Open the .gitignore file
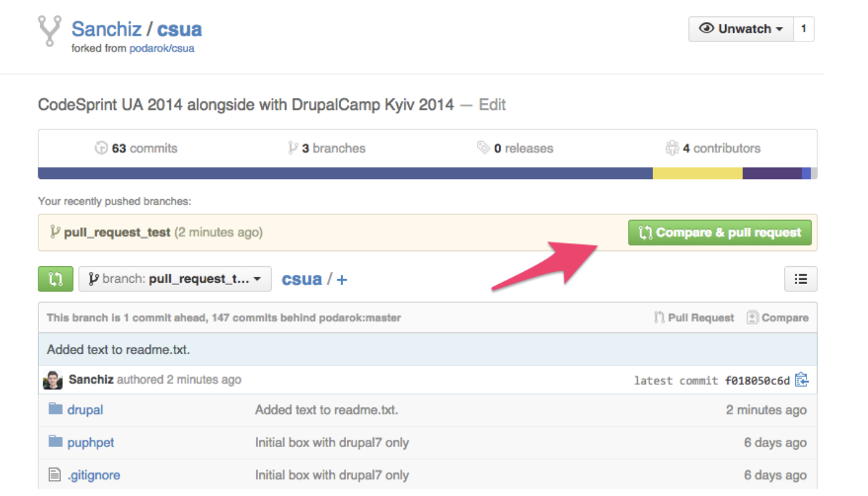868x496 pixels. point(93,475)
